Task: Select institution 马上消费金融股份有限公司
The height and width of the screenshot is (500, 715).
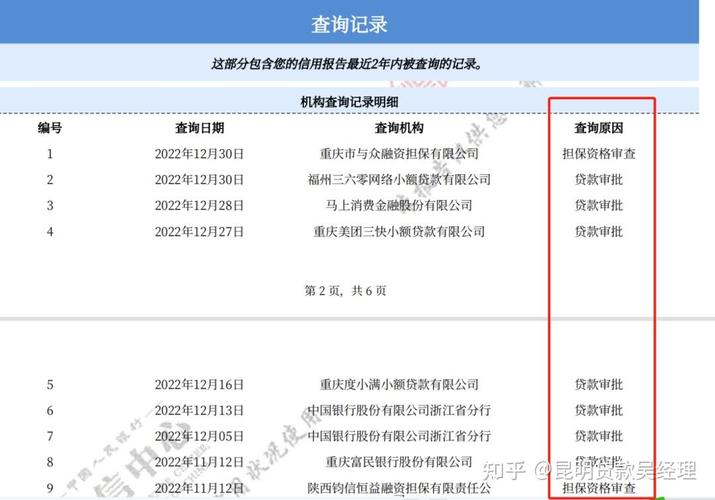Action: point(399,206)
